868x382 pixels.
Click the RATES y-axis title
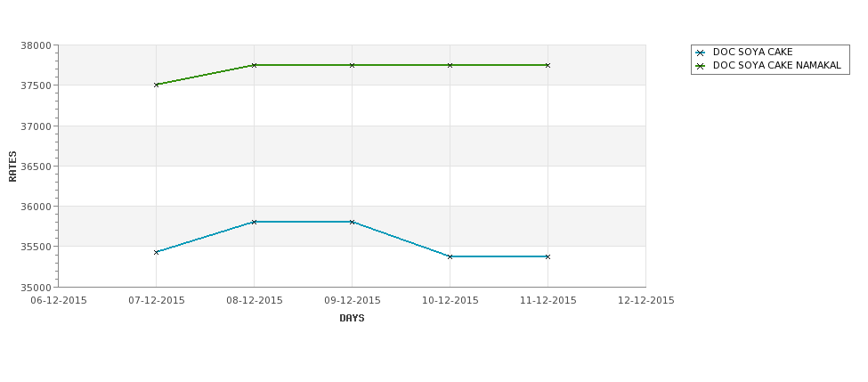(x=12, y=167)
